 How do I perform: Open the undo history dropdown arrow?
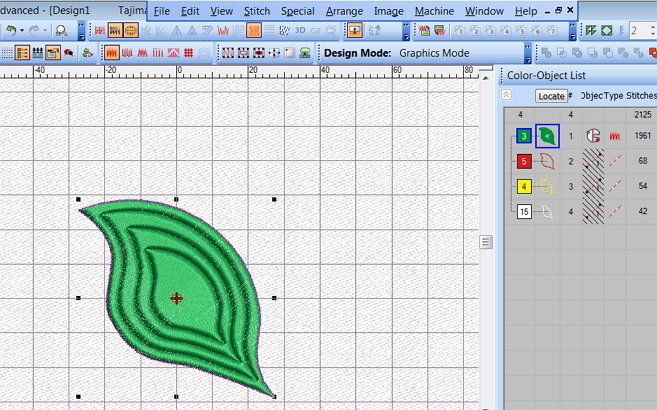19,31
